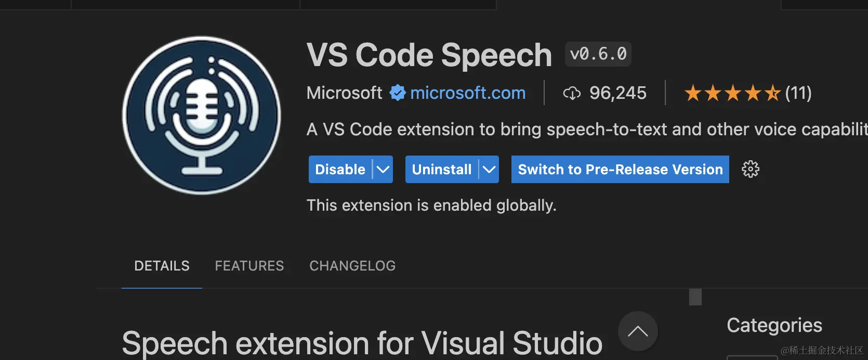
Task: Click the VS Code Speech microphone logo
Action: [202, 115]
